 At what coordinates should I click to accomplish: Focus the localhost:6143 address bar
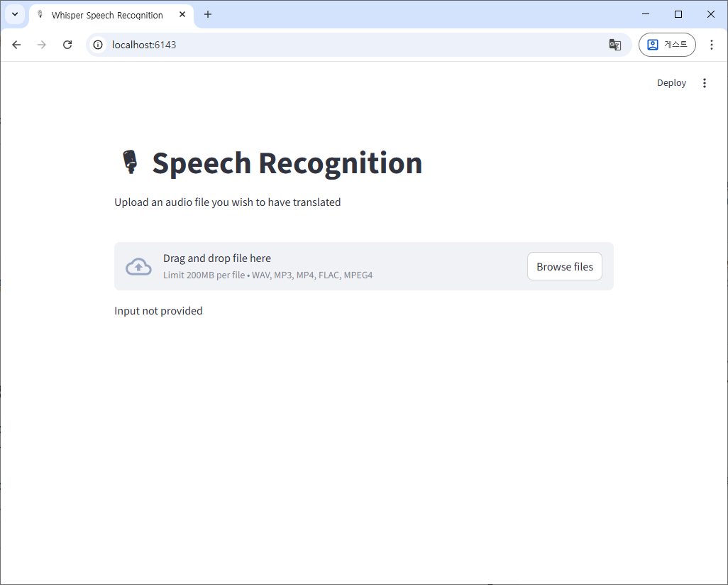pos(355,45)
